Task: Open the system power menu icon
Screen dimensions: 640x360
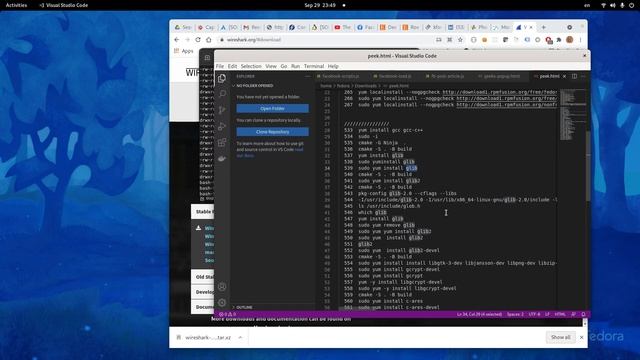Action: [x=631, y=5]
